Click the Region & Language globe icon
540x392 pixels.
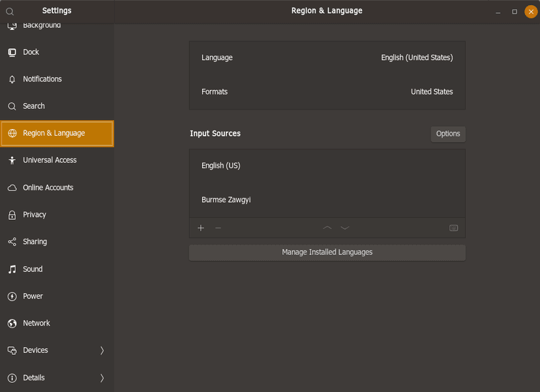[x=12, y=133]
